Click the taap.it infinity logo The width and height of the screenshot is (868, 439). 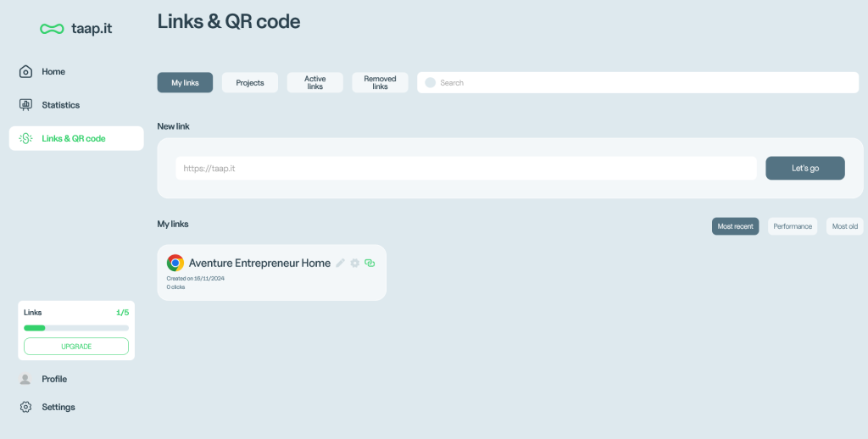(52, 29)
